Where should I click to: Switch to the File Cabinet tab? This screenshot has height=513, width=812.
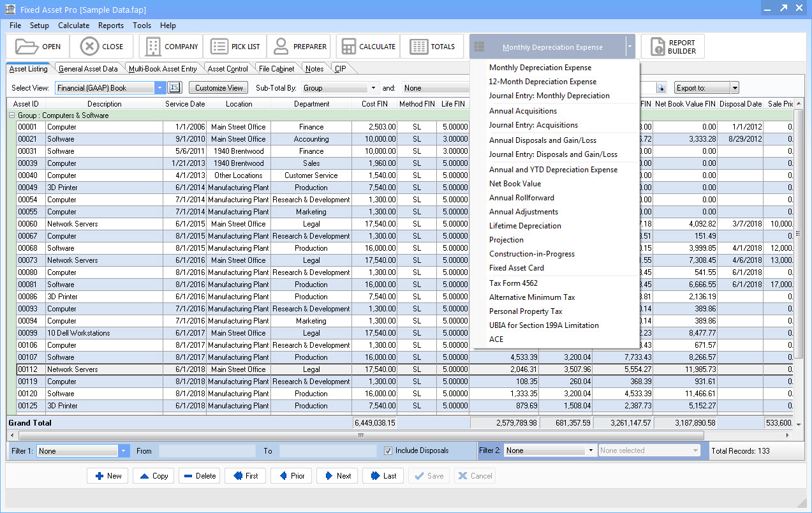277,69
